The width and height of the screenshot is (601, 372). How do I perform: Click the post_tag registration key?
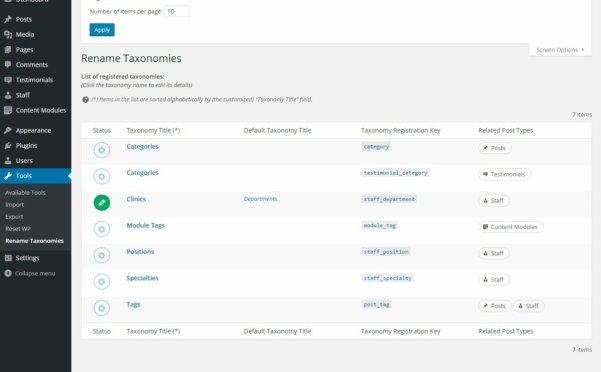point(376,305)
